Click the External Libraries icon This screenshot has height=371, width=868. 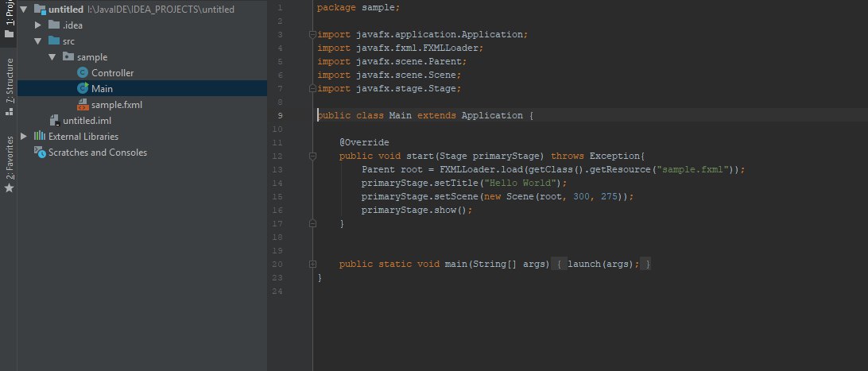[x=40, y=136]
